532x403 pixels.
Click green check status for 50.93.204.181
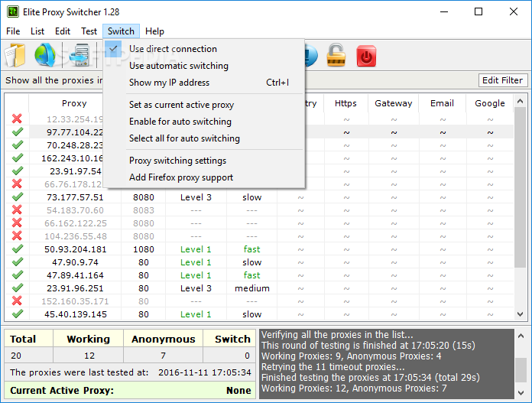[x=18, y=249]
